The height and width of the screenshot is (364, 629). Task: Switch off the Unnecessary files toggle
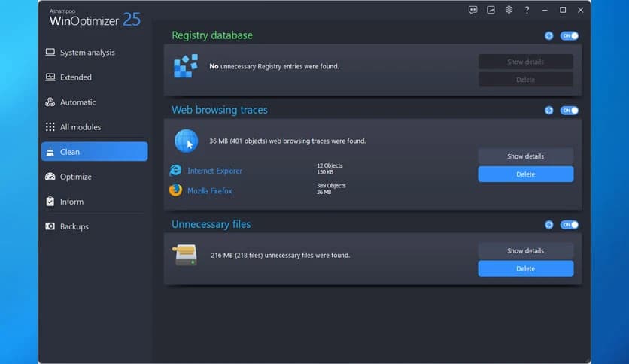(570, 225)
